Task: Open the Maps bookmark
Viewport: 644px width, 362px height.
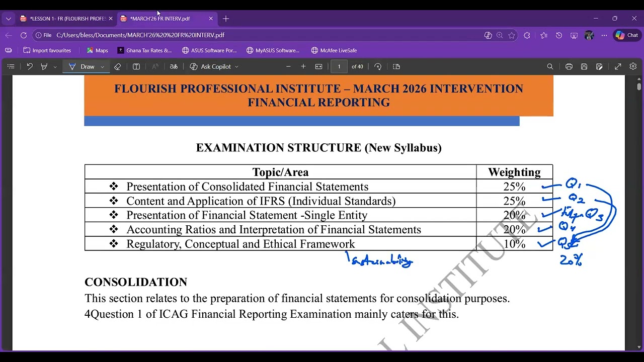Action: 98,50
